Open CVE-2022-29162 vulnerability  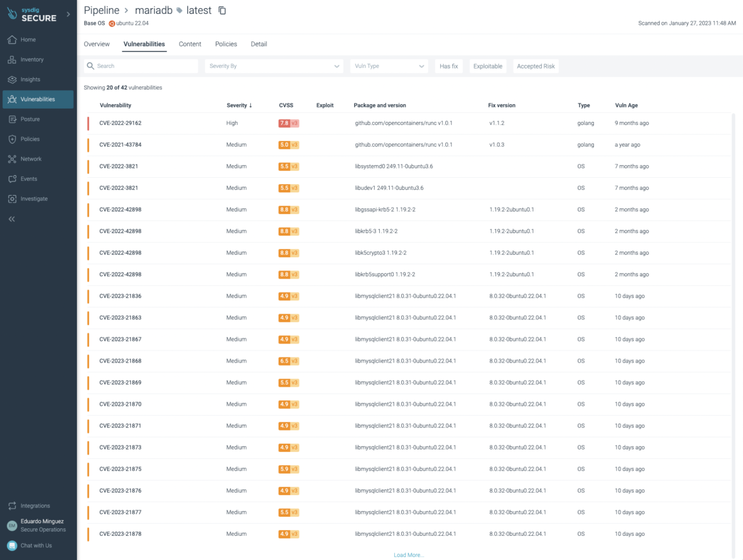[121, 123]
